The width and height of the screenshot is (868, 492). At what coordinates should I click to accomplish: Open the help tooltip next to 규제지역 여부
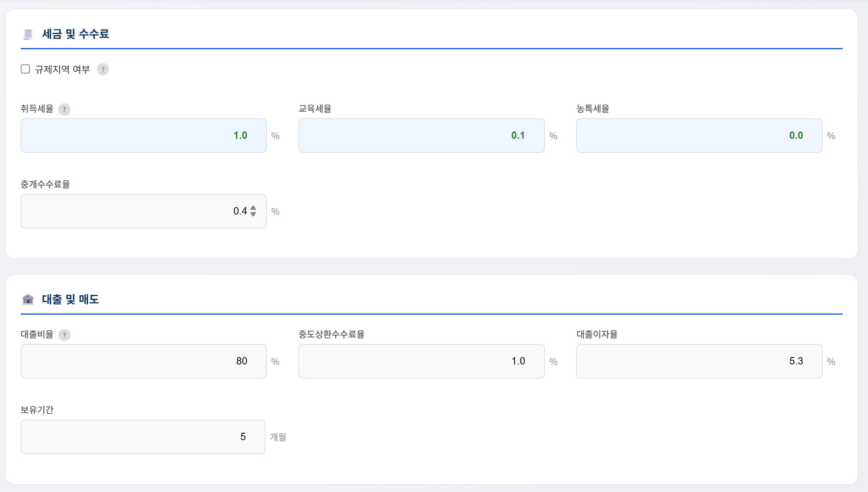[x=103, y=69]
